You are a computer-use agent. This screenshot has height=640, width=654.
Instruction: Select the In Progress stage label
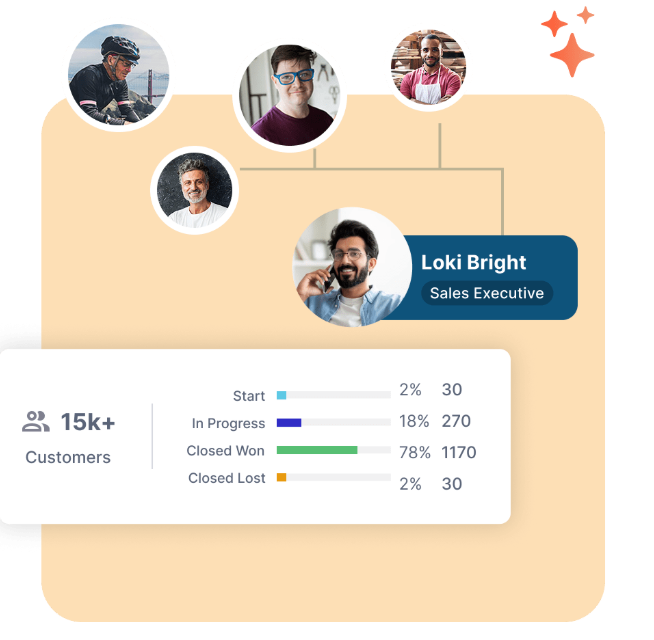point(228,423)
